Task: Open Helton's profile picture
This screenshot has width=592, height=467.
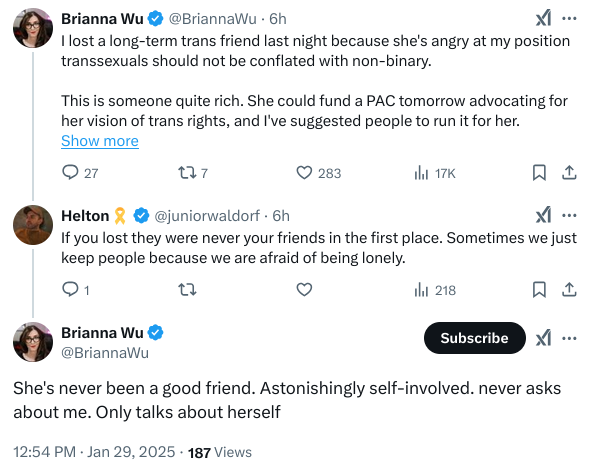Action: pyautogui.click(x=33, y=225)
